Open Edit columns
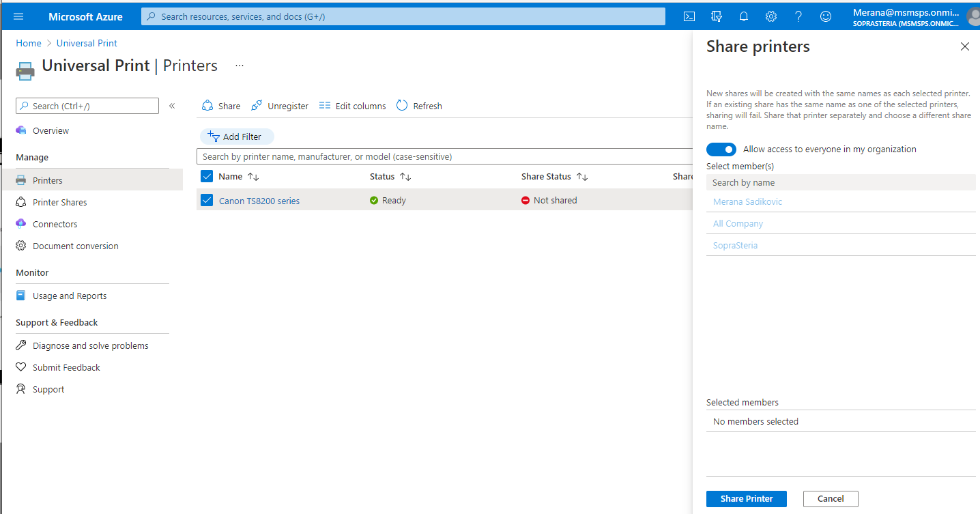Viewport: 980px width, 514px height. coord(352,106)
